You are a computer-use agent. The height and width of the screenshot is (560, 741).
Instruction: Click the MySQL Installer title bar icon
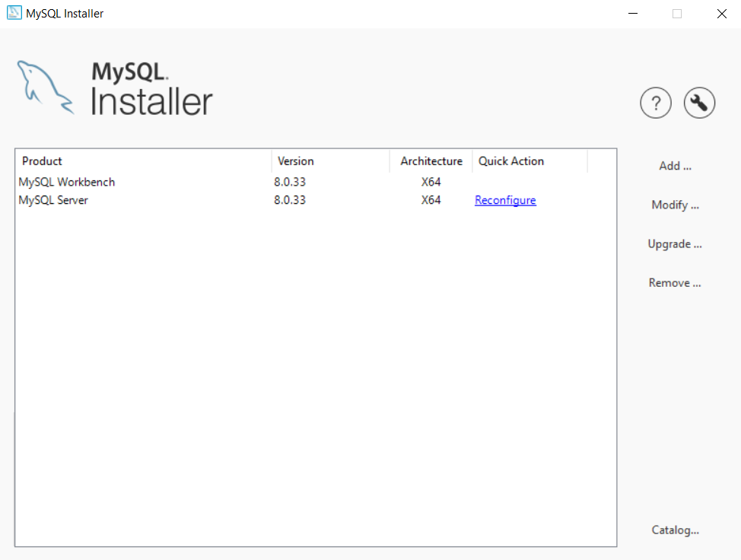(x=13, y=13)
